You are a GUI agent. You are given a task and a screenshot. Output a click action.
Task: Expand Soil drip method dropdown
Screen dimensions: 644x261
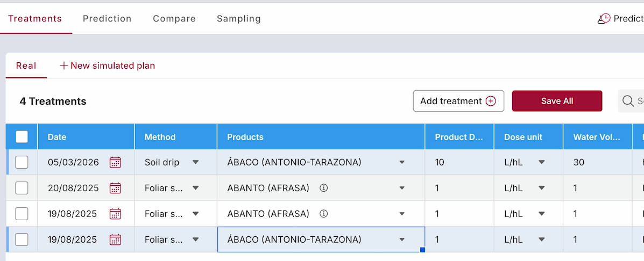coord(195,162)
